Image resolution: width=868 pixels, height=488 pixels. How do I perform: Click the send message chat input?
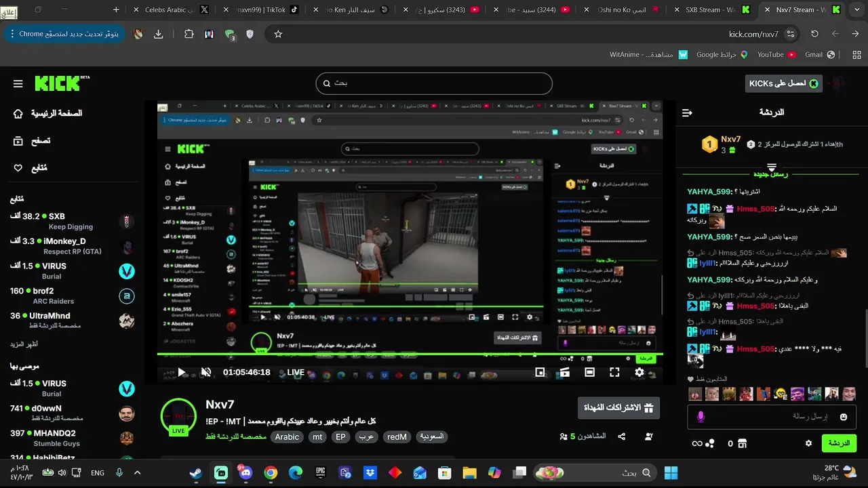click(773, 417)
